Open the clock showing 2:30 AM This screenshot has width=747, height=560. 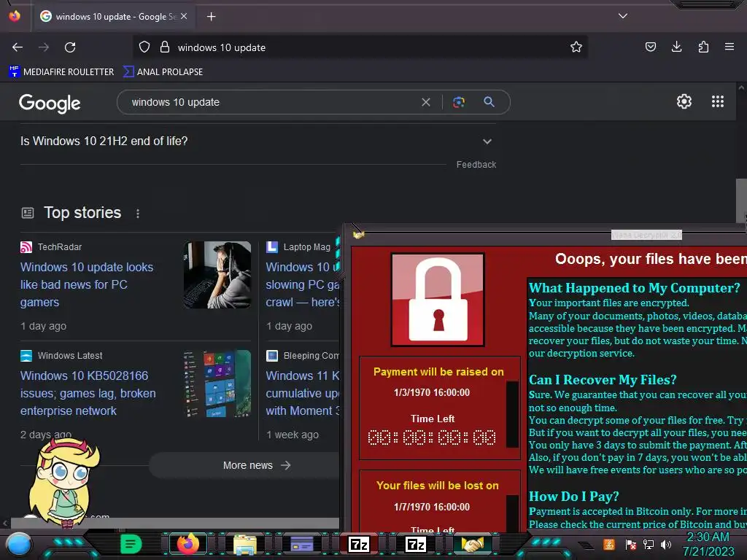(708, 544)
